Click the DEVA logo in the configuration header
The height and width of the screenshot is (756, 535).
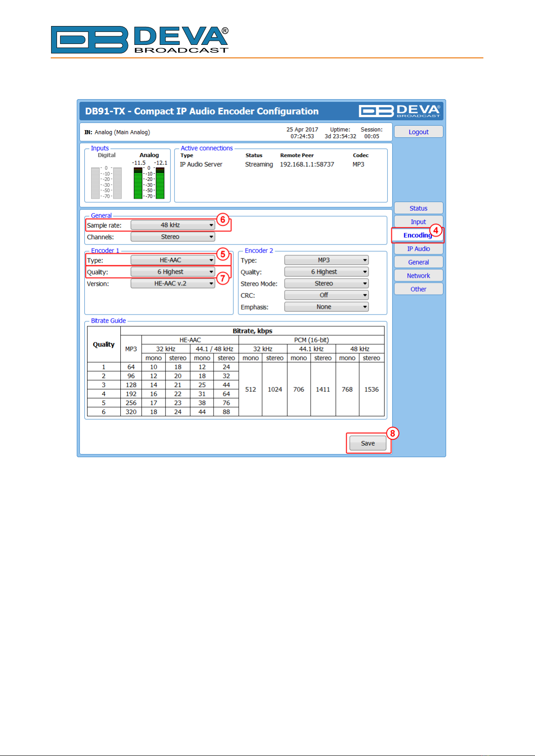click(x=400, y=111)
